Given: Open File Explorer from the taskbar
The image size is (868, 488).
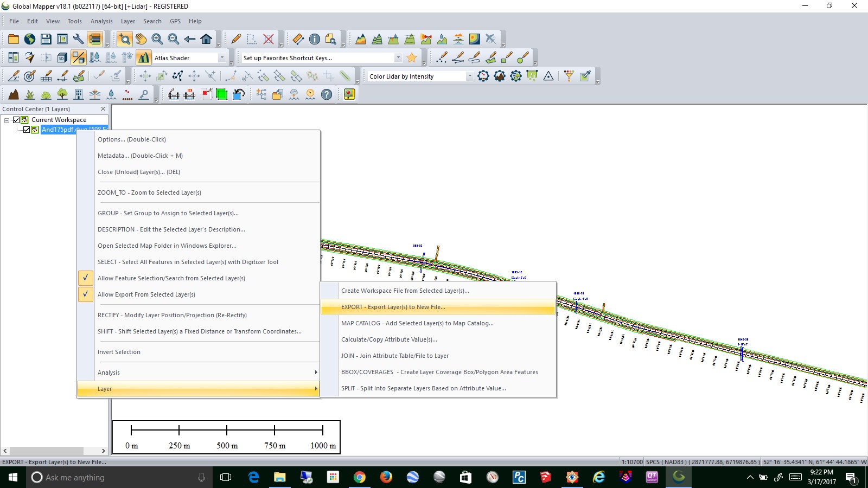Looking at the screenshot, I should point(280,477).
